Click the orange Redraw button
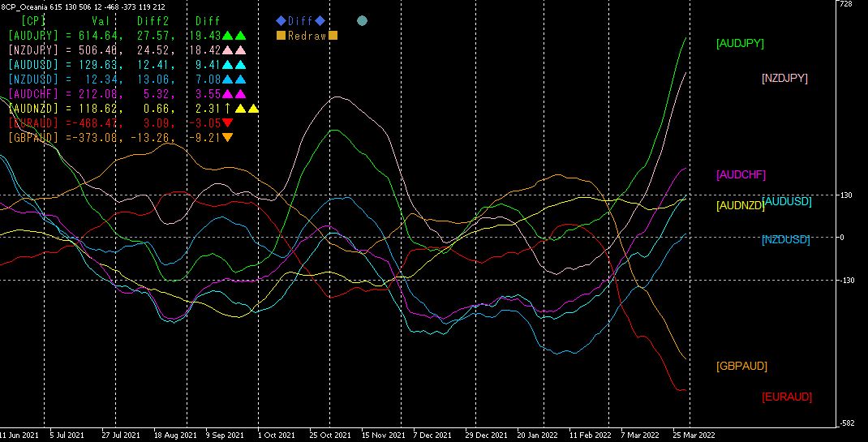Viewport: 868px width, 442px height. click(x=307, y=36)
